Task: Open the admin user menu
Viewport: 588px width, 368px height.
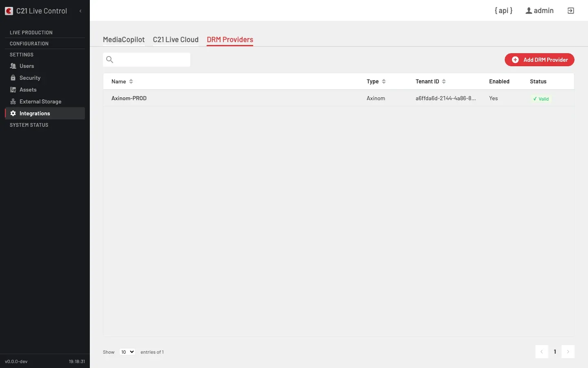Action: coord(539,11)
